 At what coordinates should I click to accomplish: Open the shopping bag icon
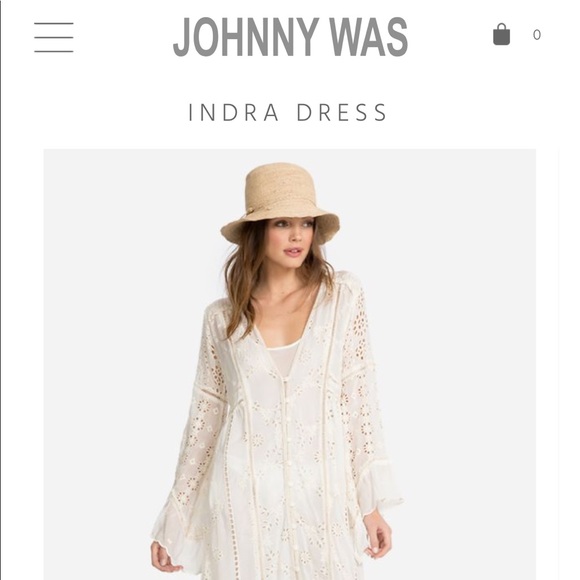502,34
